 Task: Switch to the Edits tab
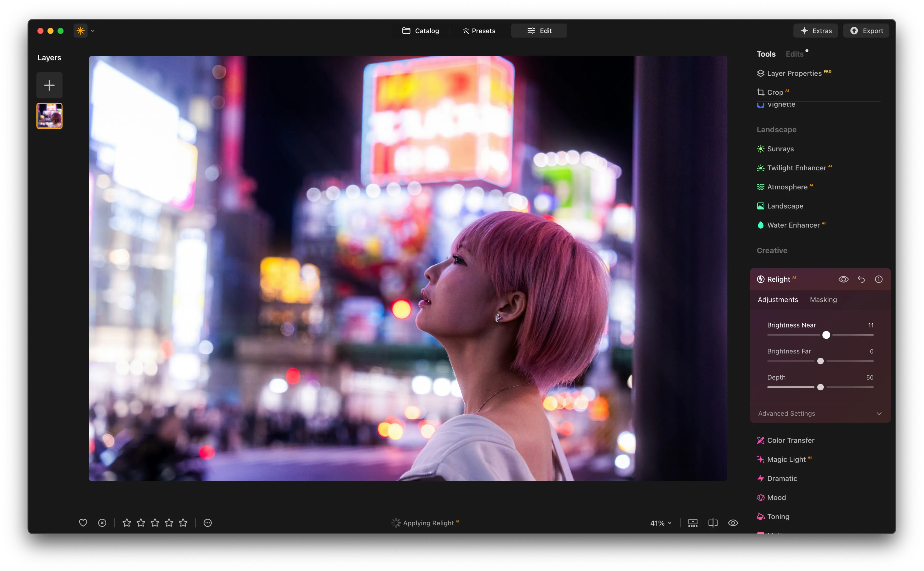(794, 54)
